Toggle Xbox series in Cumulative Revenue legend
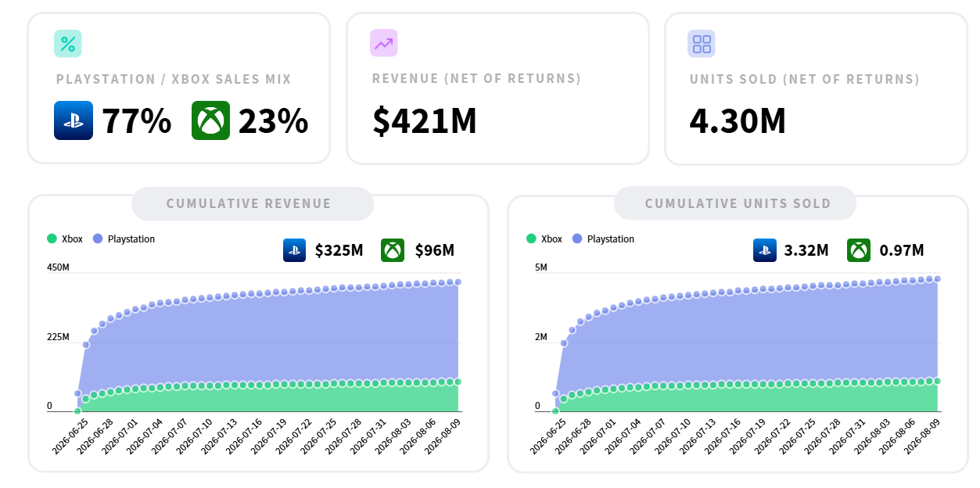This screenshot has width=980, height=488. pos(65,239)
